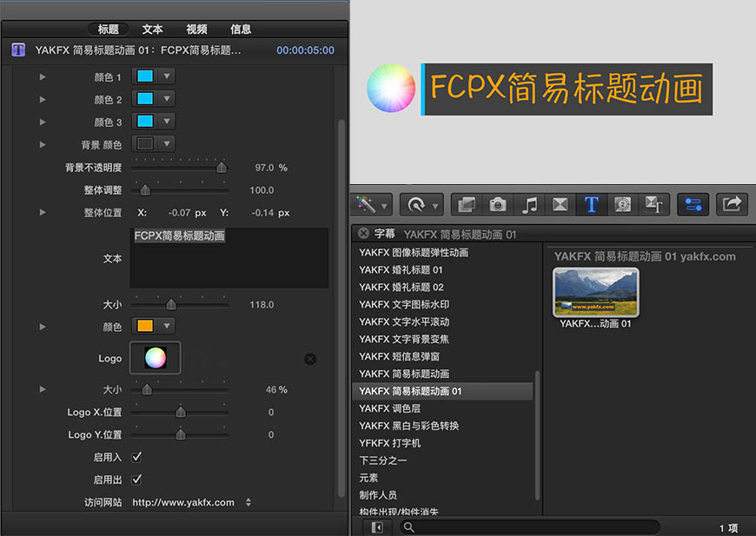Expand the Logo 大小 46 % triangle
This screenshot has width=756, height=536.
click(43, 389)
